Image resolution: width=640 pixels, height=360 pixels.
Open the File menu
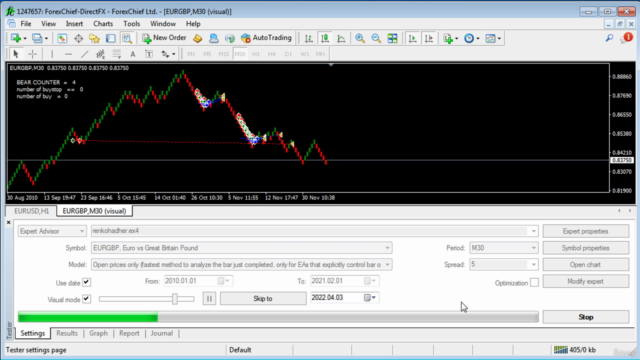(x=26, y=24)
